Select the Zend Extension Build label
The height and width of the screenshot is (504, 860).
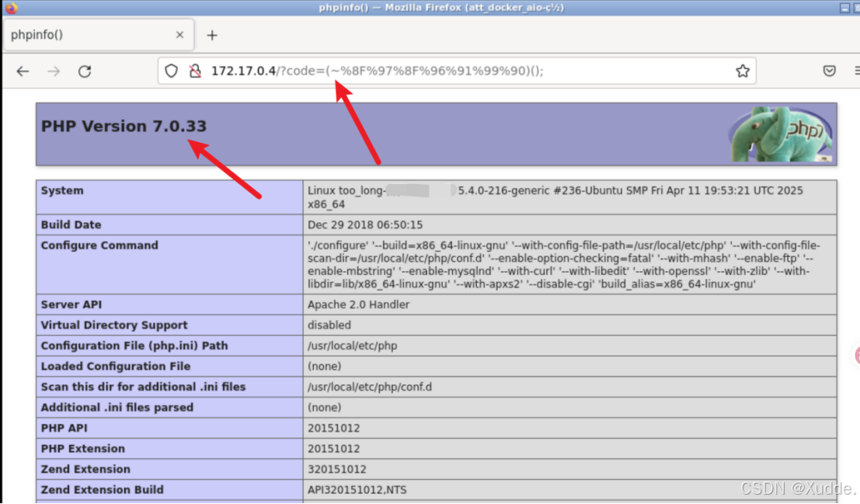click(x=102, y=490)
